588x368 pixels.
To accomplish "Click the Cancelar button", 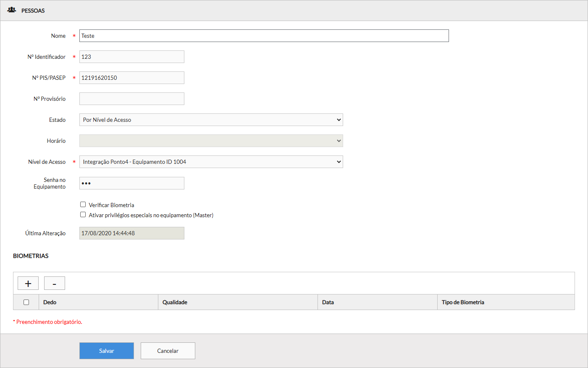I will [168, 351].
